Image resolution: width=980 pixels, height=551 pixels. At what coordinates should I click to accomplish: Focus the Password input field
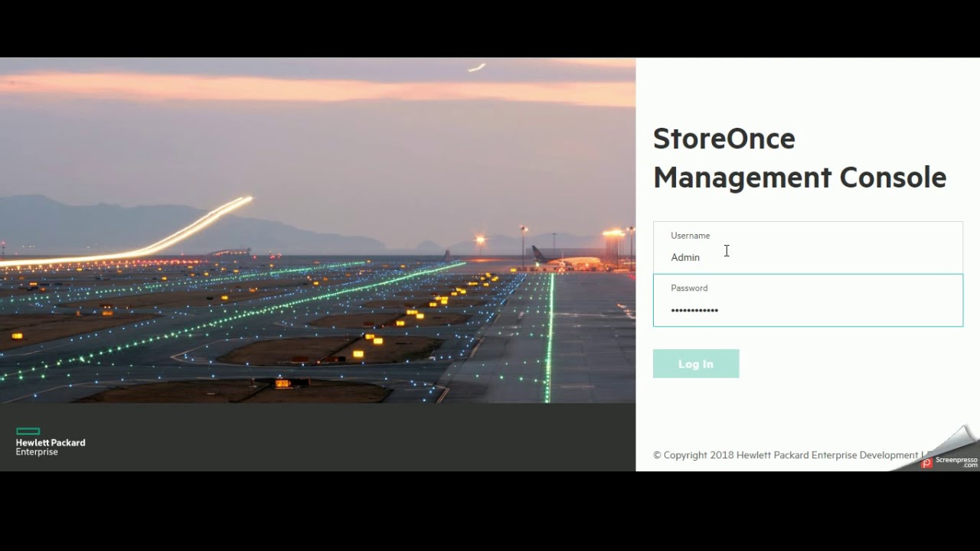tap(808, 300)
